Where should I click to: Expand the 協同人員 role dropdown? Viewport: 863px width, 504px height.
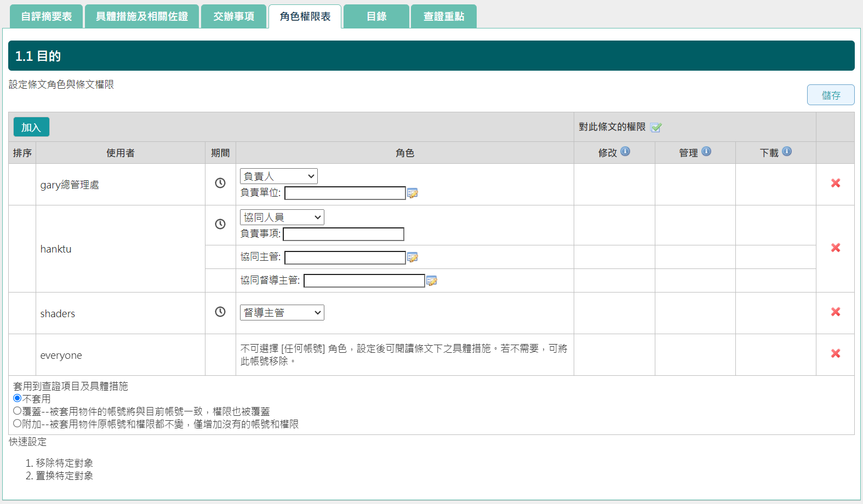click(x=282, y=217)
